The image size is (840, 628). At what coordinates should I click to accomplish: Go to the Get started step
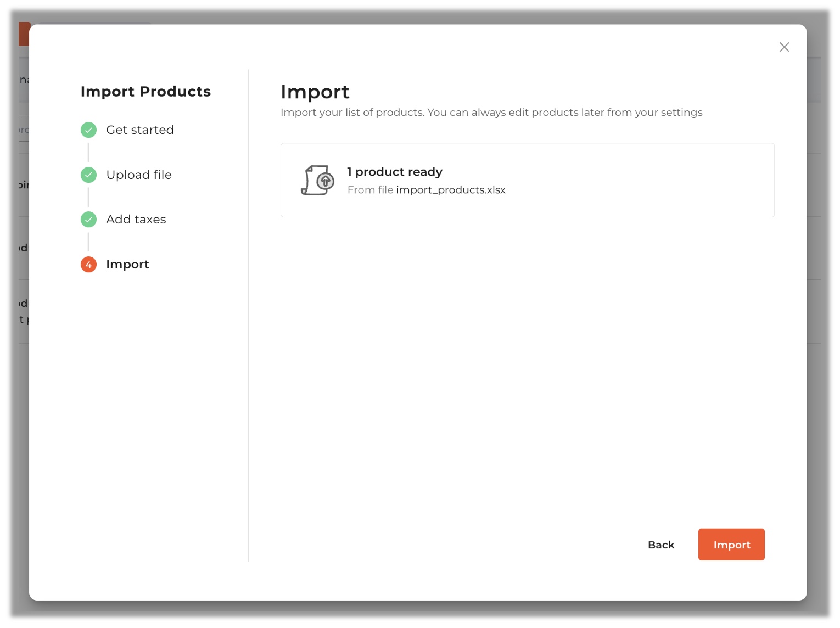(x=140, y=130)
